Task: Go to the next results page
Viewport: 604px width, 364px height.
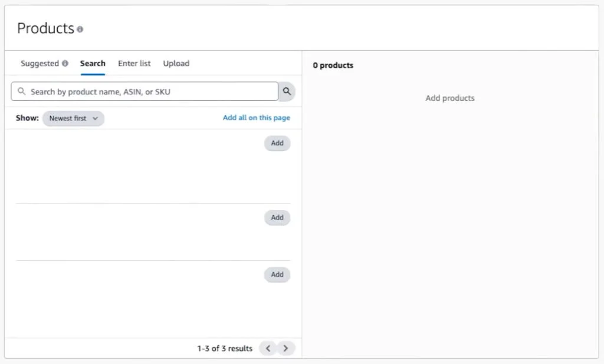Action: pos(286,348)
